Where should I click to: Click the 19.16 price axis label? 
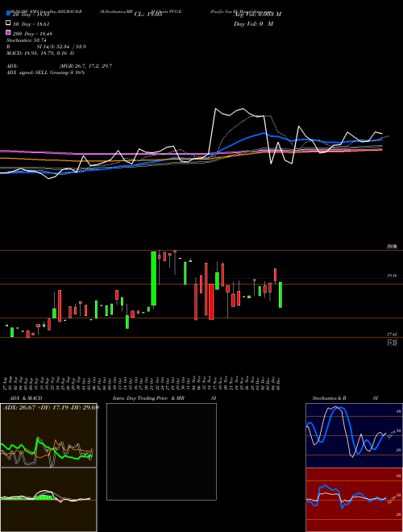tap(392, 276)
